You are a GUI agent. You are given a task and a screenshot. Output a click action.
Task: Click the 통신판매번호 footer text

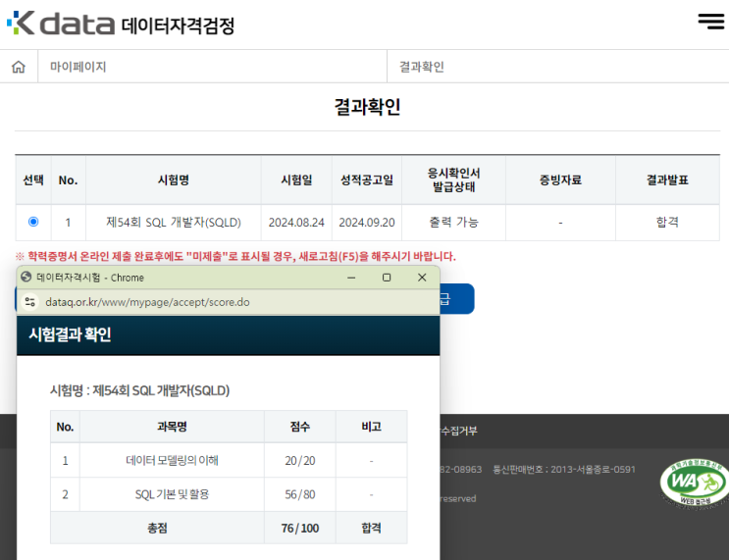click(564, 470)
